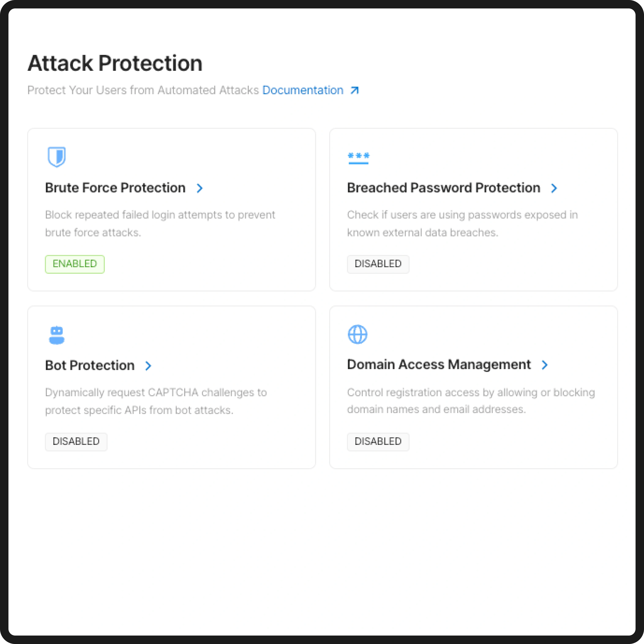This screenshot has width=644, height=644.
Task: Click the Attack Protection page heading
Action: 115,63
